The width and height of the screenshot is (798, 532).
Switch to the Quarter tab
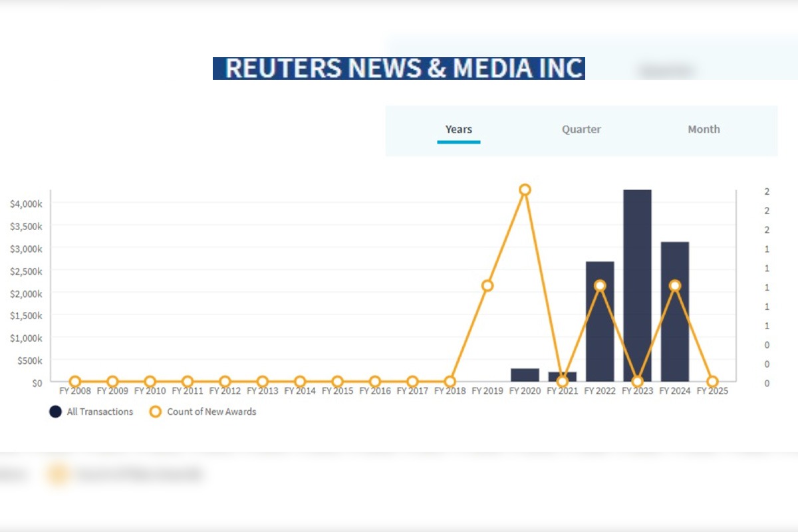coord(581,130)
